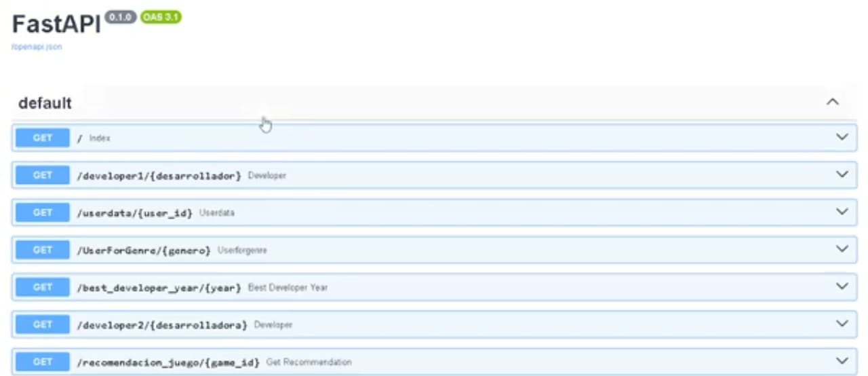This screenshot has width=868, height=376.
Task: Click the 0.1.0 version badge
Action: pyautogui.click(x=121, y=18)
